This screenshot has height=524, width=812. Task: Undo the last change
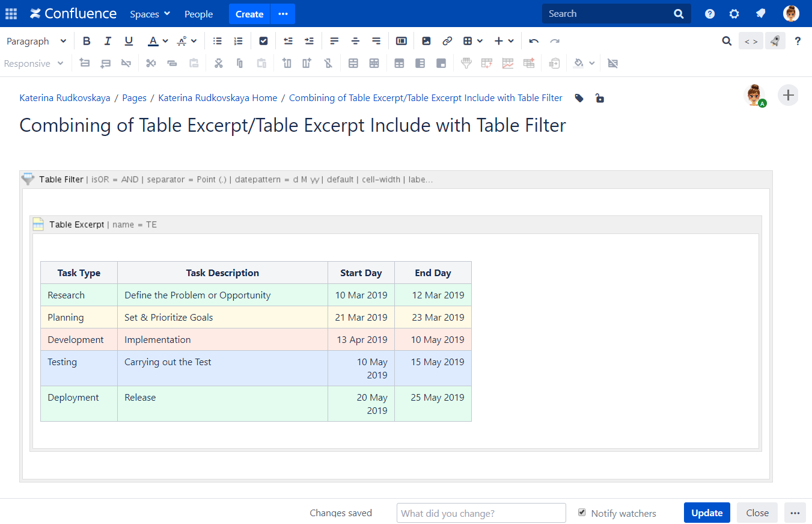click(x=534, y=41)
